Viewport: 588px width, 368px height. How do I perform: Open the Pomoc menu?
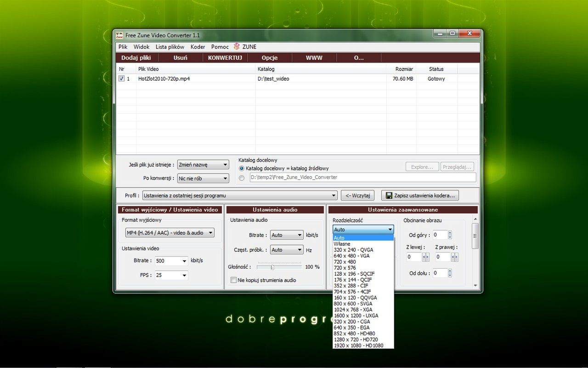[220, 47]
